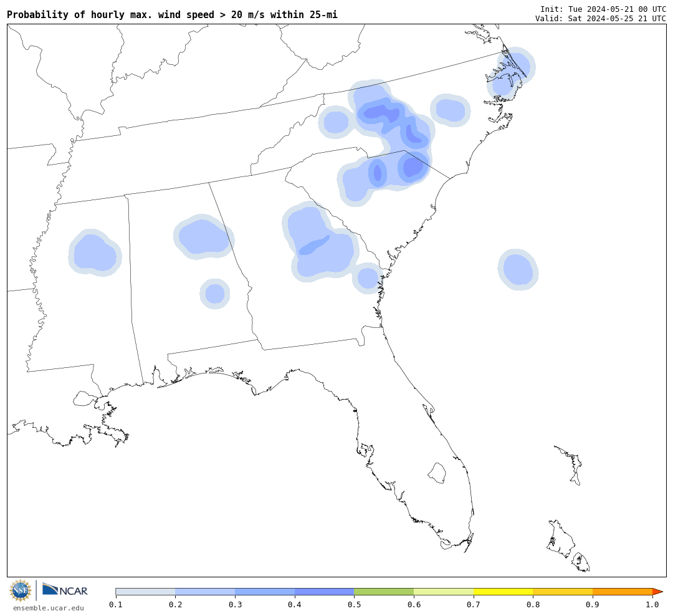The image size is (673, 616).
Task: Click the 0.7 colorbar tick label
Action: 474,605
